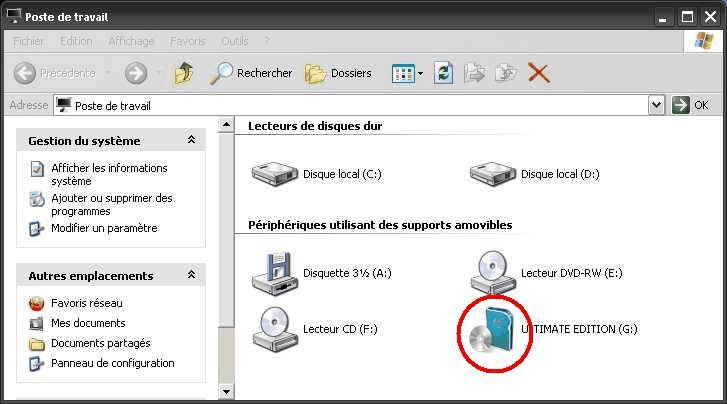Open the Rechercher search tool
The image size is (727, 404).
[251, 73]
